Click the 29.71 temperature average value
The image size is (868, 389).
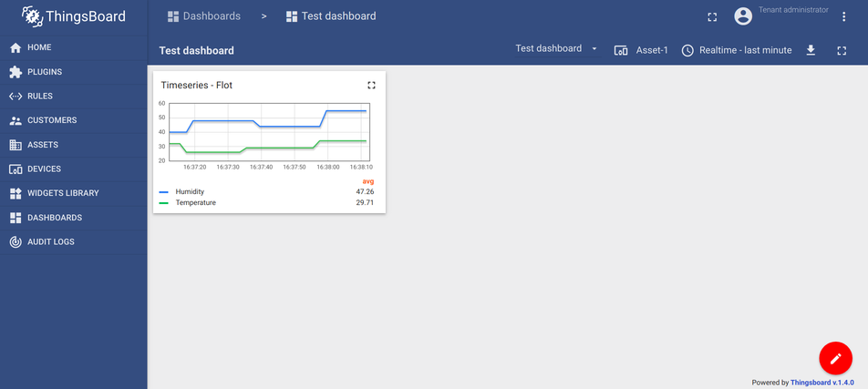click(365, 202)
